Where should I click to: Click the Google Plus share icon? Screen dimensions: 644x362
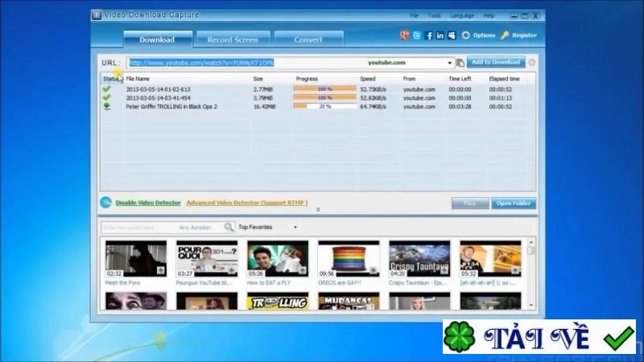[405, 35]
